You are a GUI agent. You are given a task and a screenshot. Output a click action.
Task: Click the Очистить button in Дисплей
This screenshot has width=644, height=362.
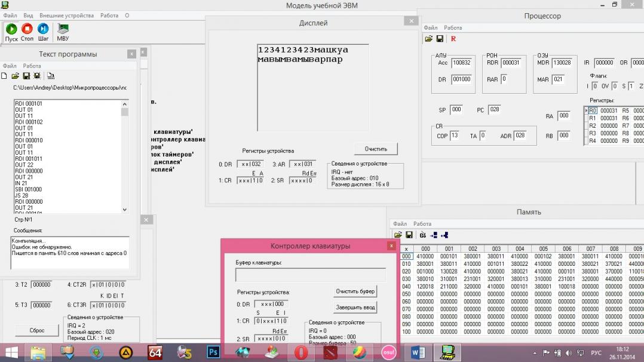(376, 149)
